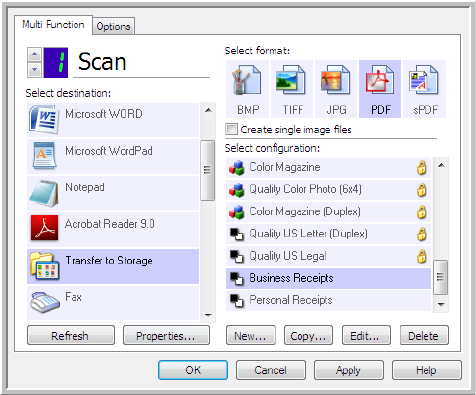
Task: Click the destination list scrollbar thumb
Action: point(208,170)
